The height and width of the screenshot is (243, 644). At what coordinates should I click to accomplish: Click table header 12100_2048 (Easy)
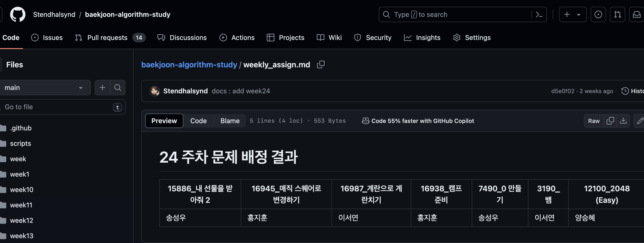tap(607, 194)
